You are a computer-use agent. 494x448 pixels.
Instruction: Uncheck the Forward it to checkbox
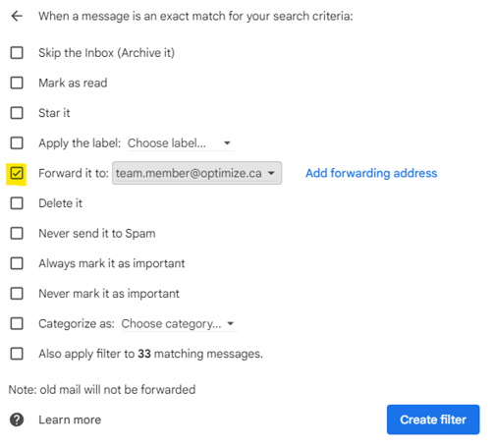click(17, 173)
